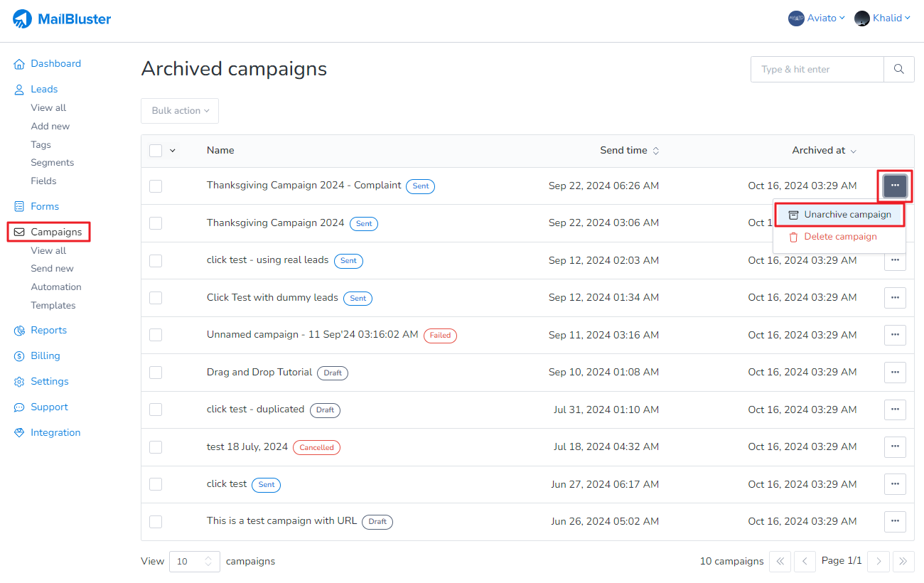Open the Templates link in sidebar

coord(53,306)
